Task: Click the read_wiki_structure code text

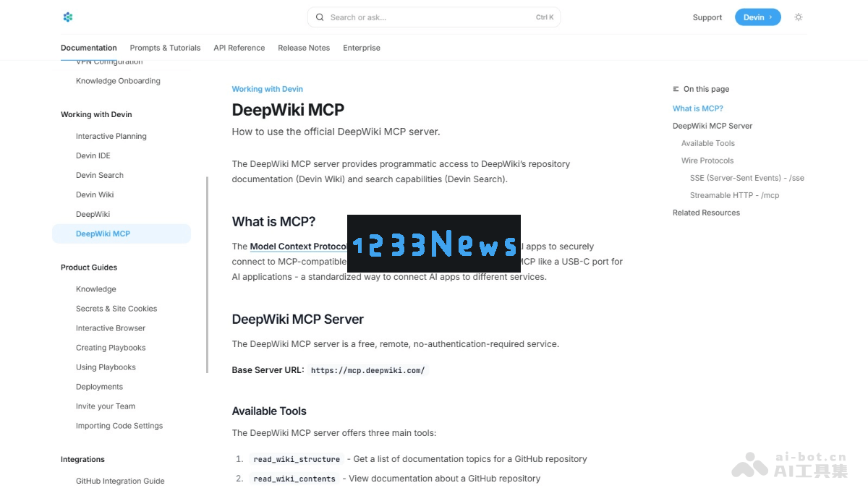Action: (297, 459)
